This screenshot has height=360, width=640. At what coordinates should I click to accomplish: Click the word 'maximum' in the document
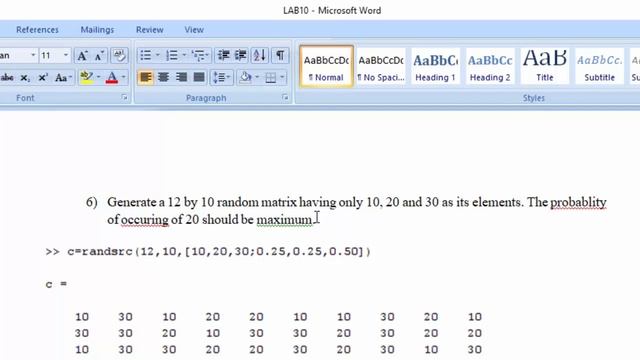[284, 220]
